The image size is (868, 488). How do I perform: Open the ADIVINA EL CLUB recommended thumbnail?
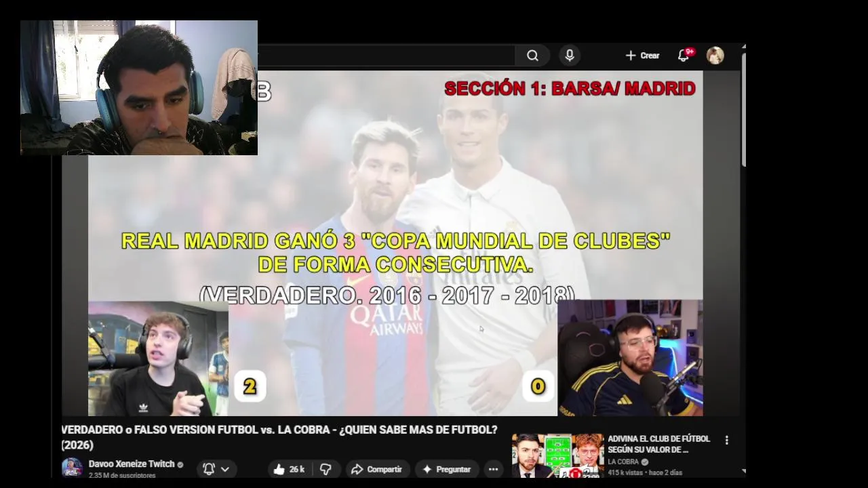(x=557, y=456)
